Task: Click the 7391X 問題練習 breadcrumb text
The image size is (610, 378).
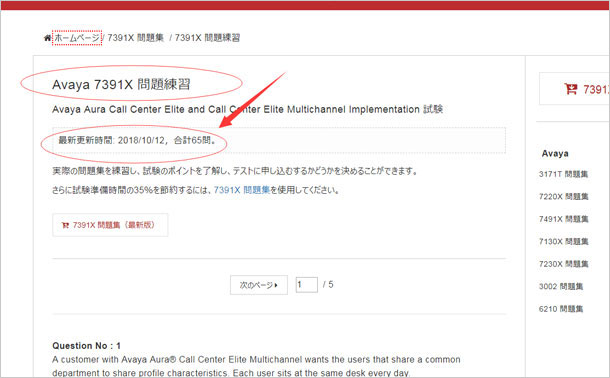Action: pos(207,38)
